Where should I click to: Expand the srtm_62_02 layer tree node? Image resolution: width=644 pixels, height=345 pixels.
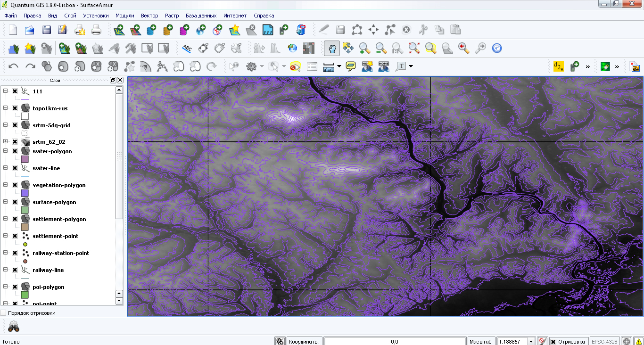pyautogui.click(x=5, y=141)
